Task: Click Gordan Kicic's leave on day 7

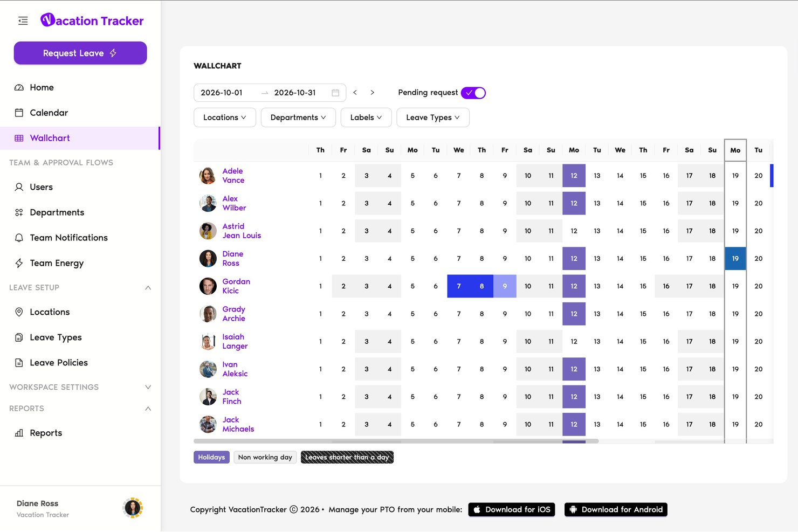Action: click(459, 286)
